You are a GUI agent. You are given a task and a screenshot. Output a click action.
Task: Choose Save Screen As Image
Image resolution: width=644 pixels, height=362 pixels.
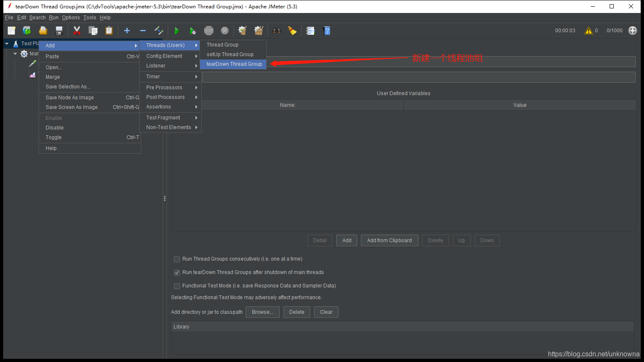90,107
